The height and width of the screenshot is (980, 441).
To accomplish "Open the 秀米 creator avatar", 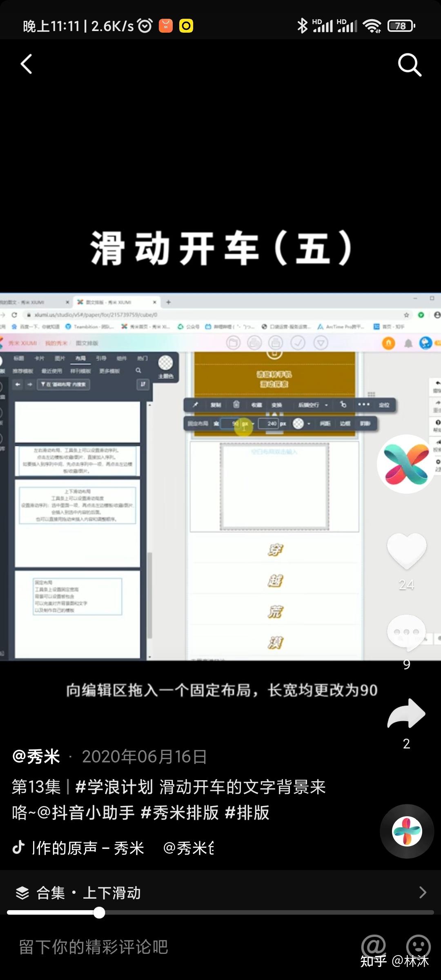I will (406, 464).
